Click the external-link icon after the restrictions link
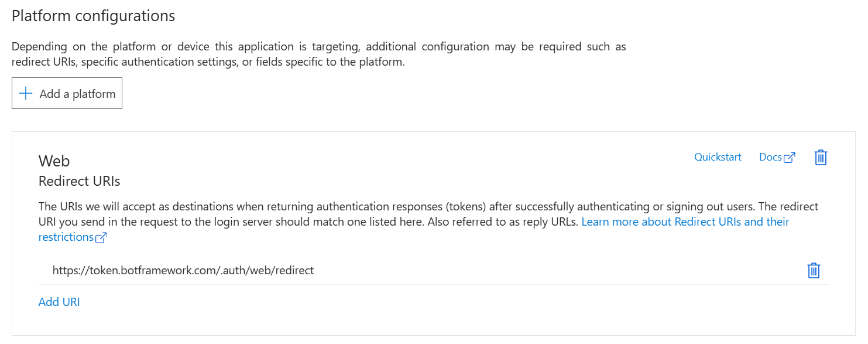This screenshot has height=344, width=868. (101, 237)
